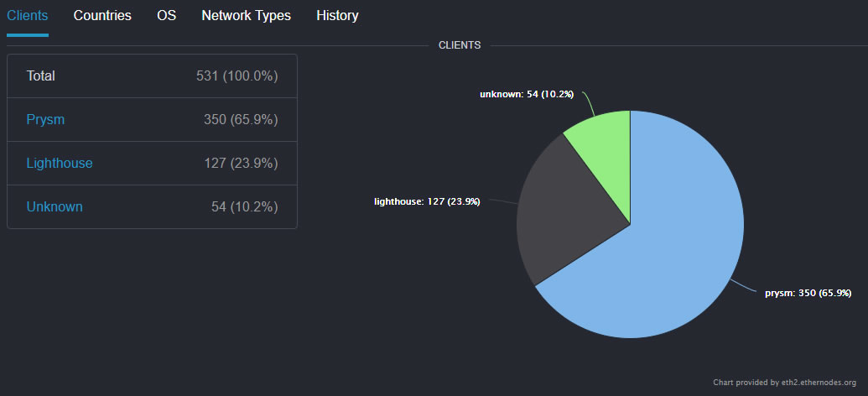The height and width of the screenshot is (396, 868).
Task: Open the Countries tab
Action: click(x=102, y=15)
